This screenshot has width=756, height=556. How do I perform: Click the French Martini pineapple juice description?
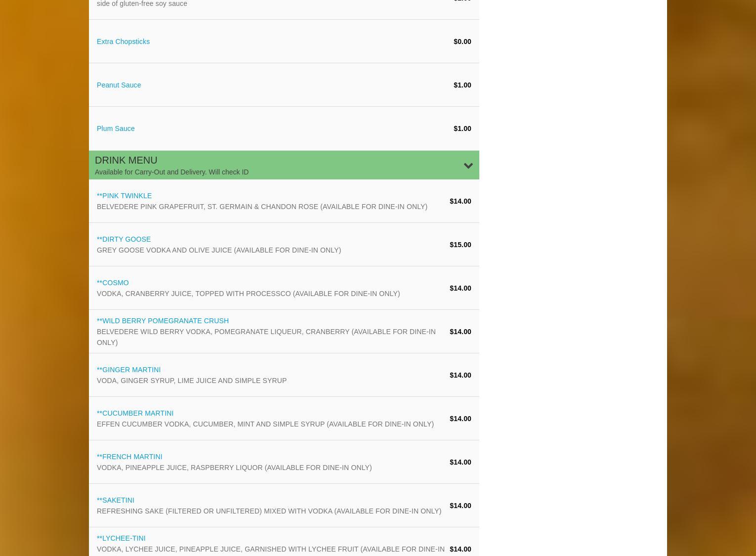234,468
